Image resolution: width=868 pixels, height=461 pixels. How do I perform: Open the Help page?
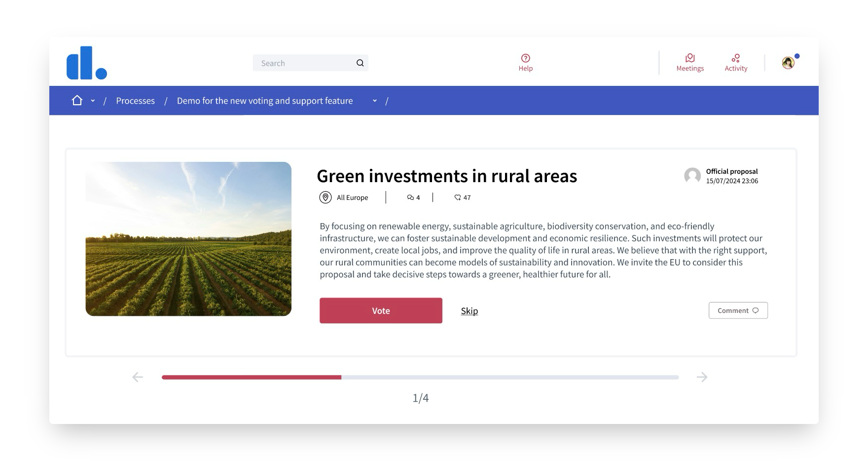pos(525,63)
